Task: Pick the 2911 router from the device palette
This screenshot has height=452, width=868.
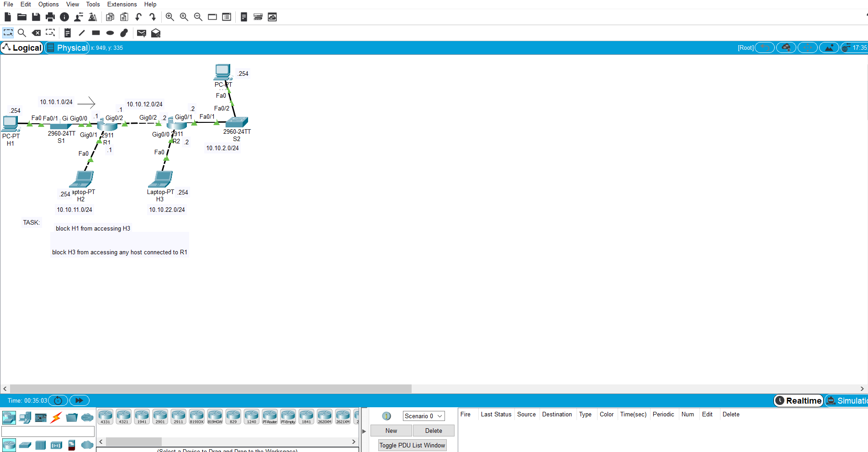Action: coord(178,416)
